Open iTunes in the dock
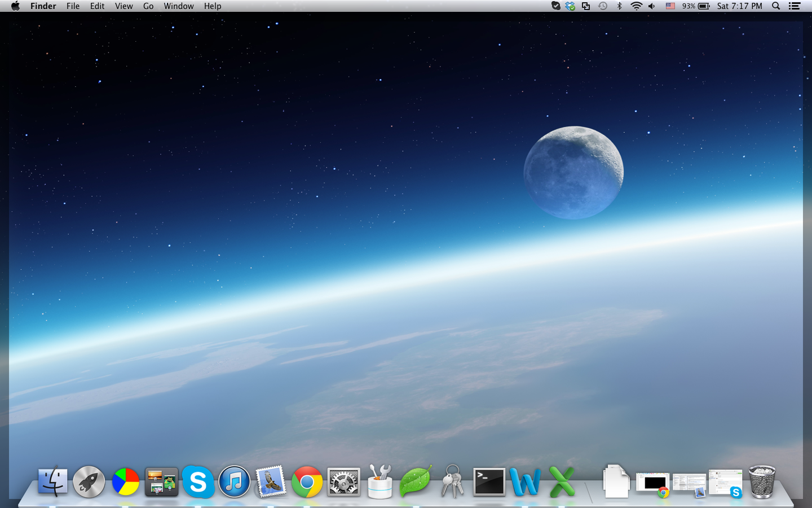This screenshot has height=508, width=812. pyautogui.click(x=234, y=483)
